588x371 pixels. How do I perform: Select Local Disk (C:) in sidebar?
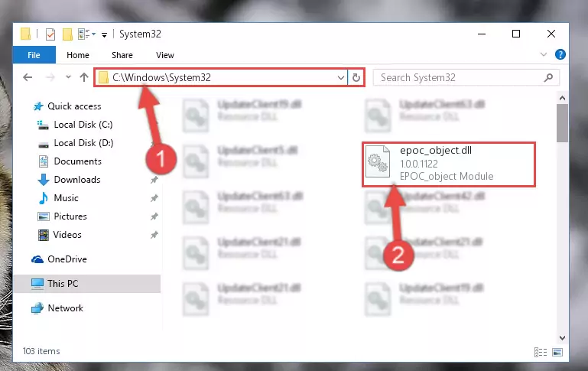tap(83, 125)
